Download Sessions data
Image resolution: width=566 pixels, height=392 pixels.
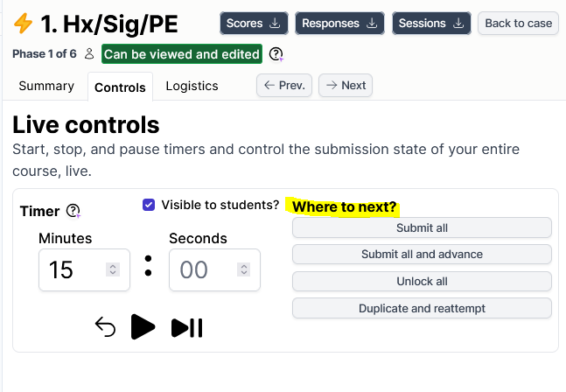pos(431,23)
